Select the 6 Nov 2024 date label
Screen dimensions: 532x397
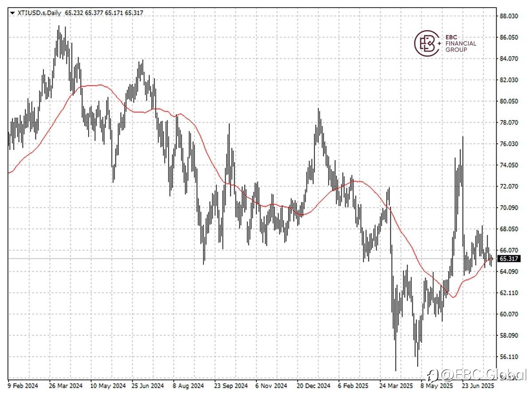272,386
